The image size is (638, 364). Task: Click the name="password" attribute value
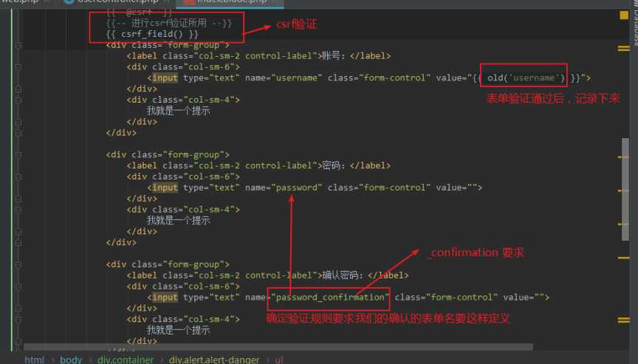pyautogui.click(x=297, y=188)
